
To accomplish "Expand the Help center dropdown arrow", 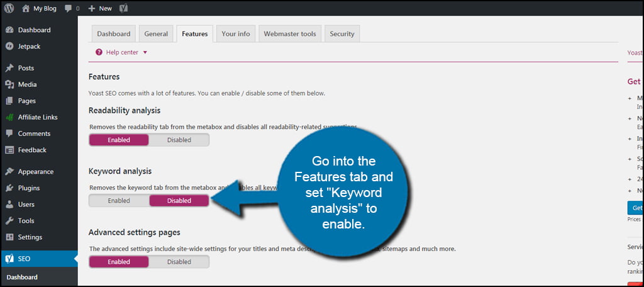I will [x=145, y=53].
